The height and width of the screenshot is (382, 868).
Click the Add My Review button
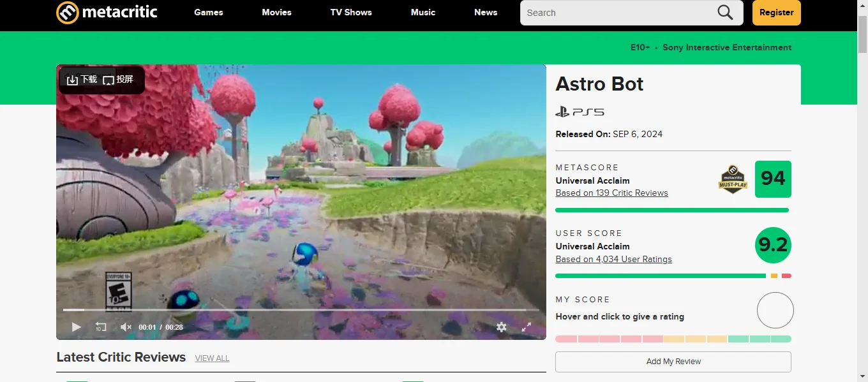coord(673,362)
